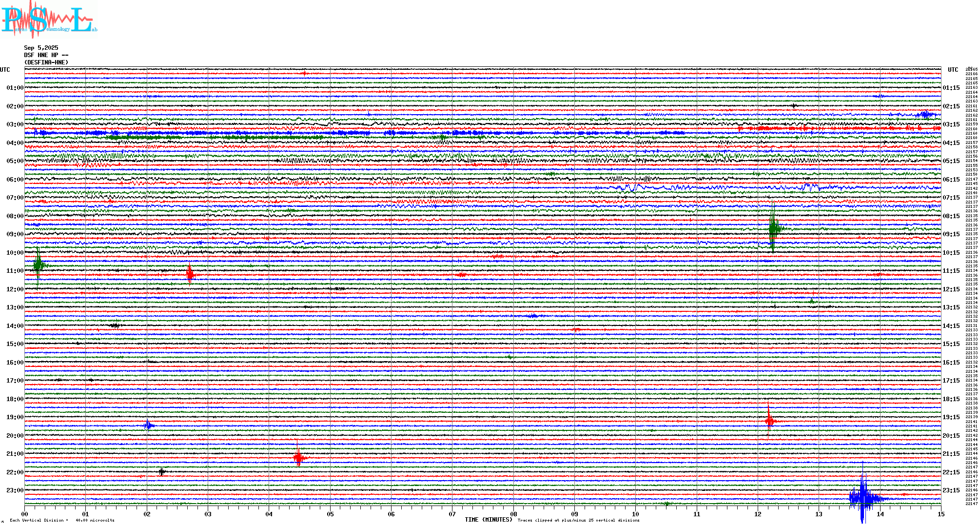
Task: Click the UTC label on the right side
Action: 953,70
